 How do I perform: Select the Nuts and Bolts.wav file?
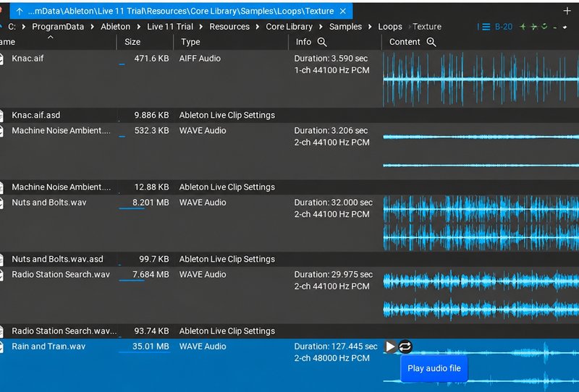coord(49,203)
